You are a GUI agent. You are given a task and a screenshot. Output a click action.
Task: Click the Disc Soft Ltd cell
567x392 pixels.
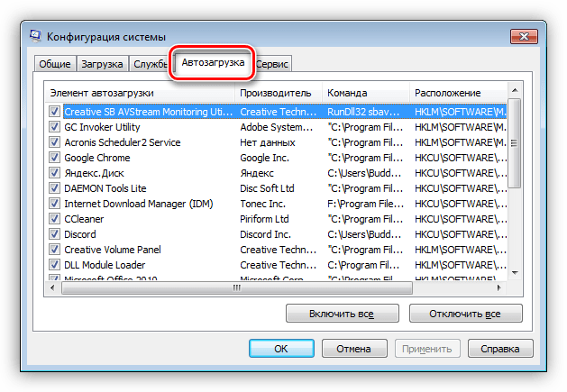click(x=267, y=188)
